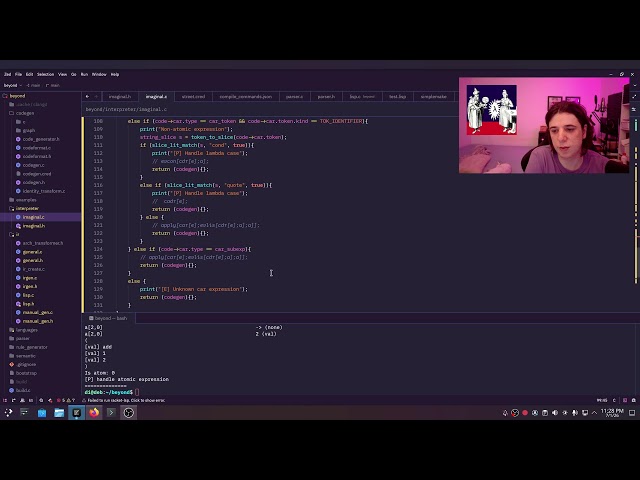The width and height of the screenshot is (640, 480).
Task: Switch to the simplemake tab
Action: point(433,97)
